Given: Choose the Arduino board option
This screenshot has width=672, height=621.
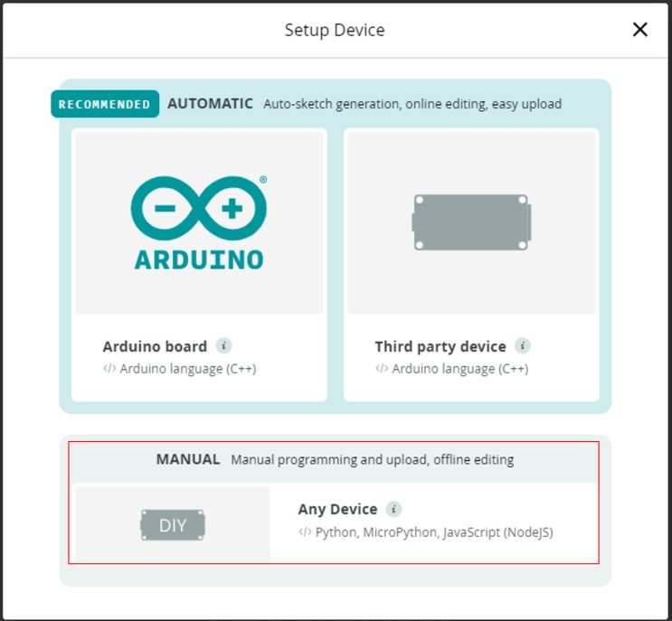Looking at the screenshot, I should point(199,265).
